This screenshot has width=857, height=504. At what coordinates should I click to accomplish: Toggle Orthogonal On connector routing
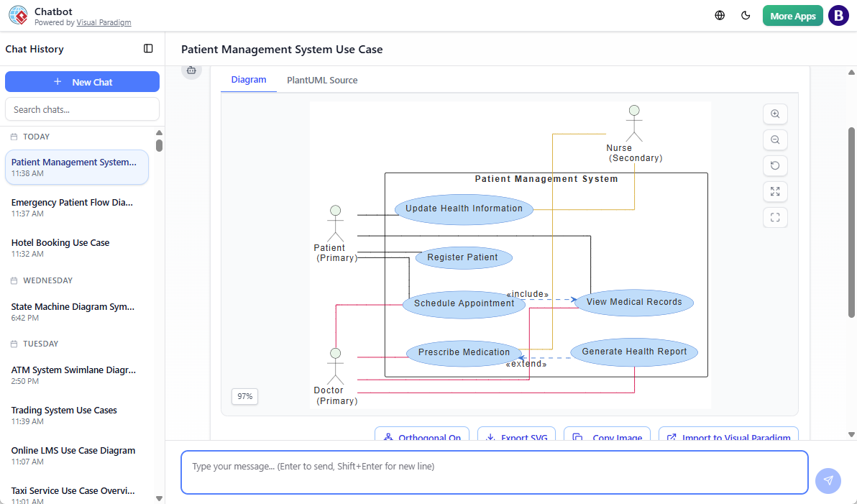pos(421,435)
